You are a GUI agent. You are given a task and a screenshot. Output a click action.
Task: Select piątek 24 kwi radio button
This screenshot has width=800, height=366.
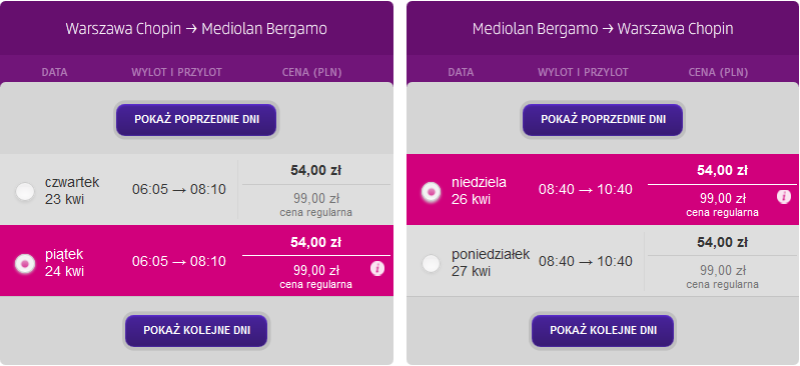click(24, 263)
